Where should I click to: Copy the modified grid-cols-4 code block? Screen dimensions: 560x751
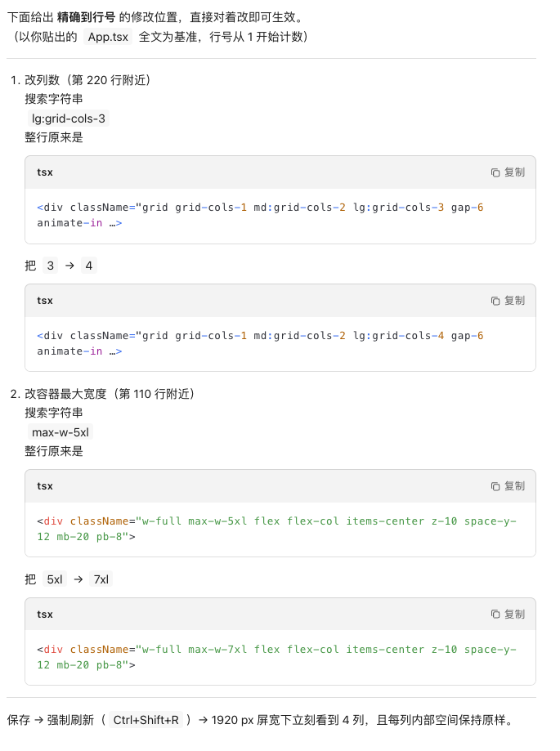click(x=508, y=301)
